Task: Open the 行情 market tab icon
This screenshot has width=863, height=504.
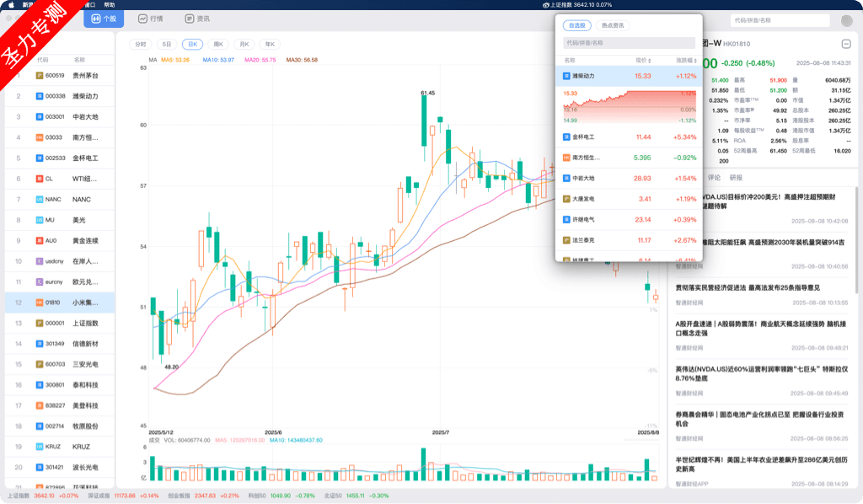Action: tap(143, 18)
